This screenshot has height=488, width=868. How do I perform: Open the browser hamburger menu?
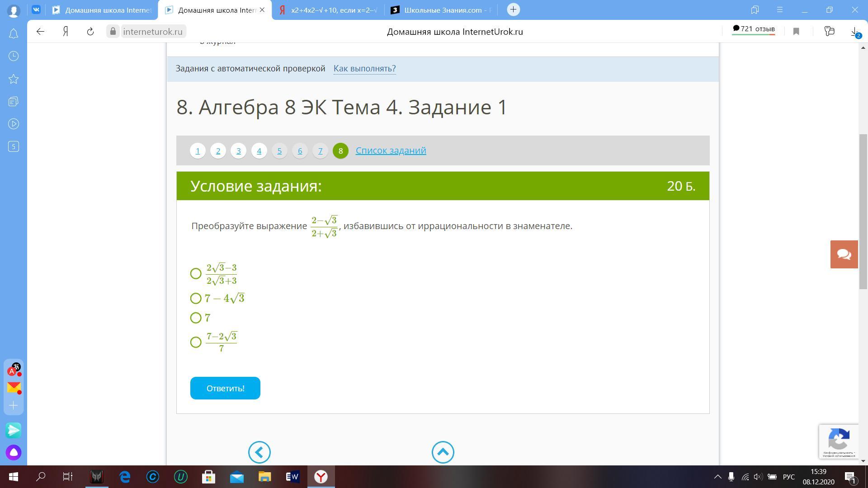click(x=779, y=9)
